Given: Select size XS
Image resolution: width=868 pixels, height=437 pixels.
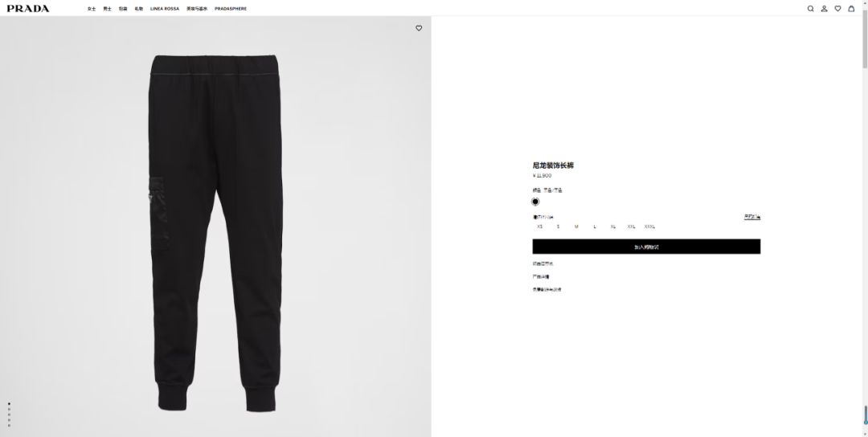Looking at the screenshot, I should [x=540, y=227].
